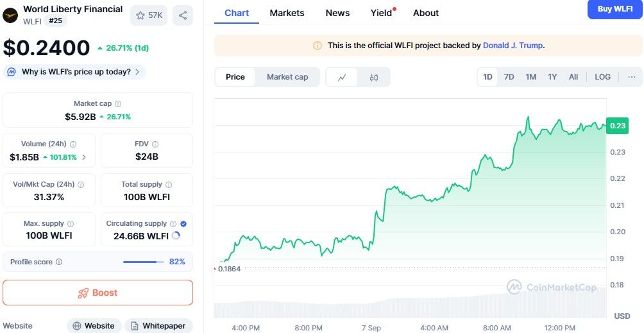The width and height of the screenshot is (644, 333).
Task: Click the Vol/Mkt Cap (24h) info icon
Action: pos(81,185)
